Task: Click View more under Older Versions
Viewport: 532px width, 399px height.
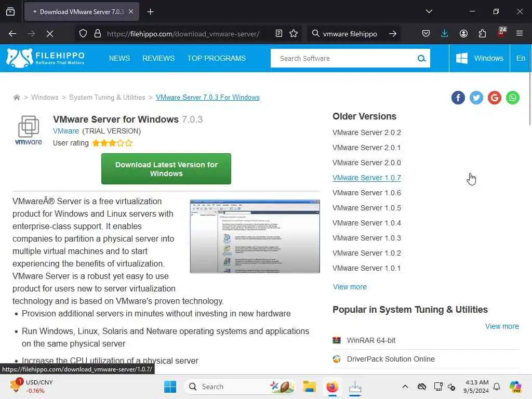Action: 350,287
